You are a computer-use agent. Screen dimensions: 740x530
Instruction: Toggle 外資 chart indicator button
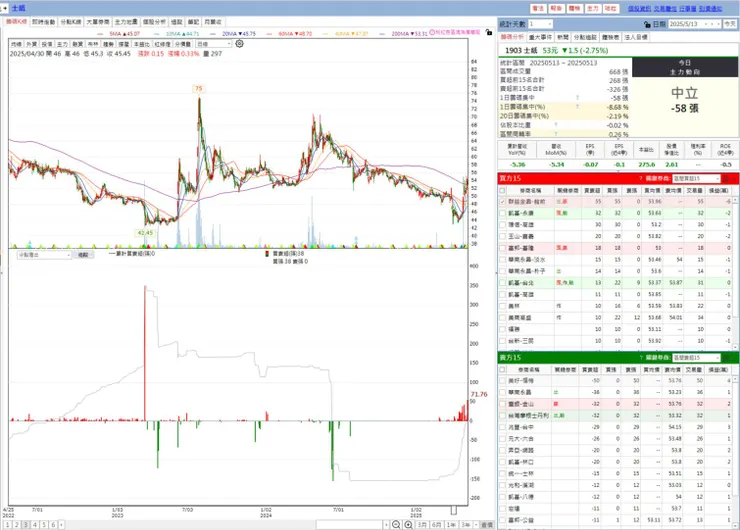pyautogui.click(x=32, y=44)
